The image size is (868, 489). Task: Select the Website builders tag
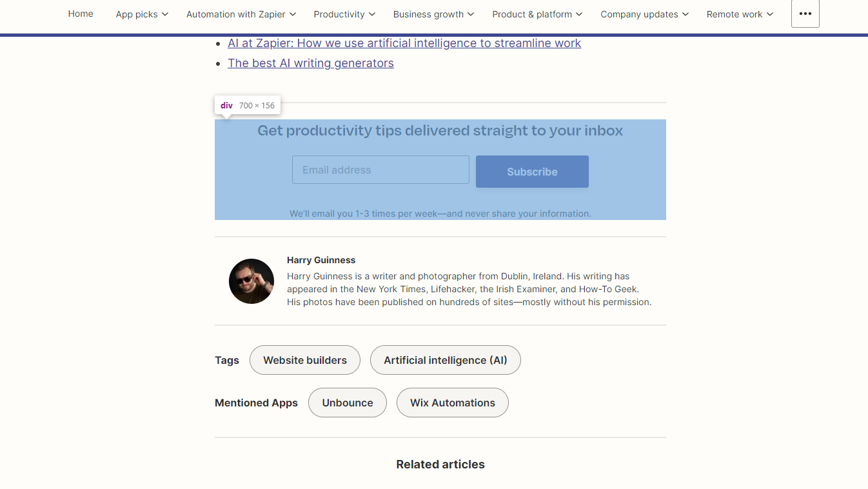coord(304,360)
